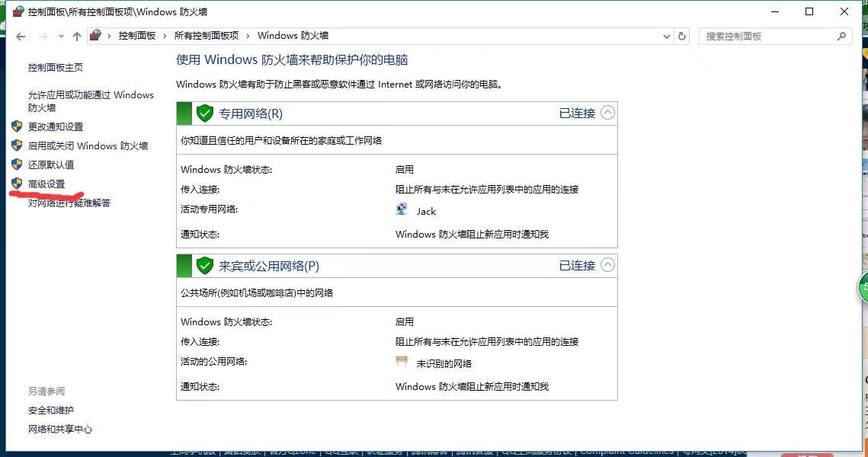Click the shield icon beside 启用或关闭 Windows 防火墙
The width and height of the screenshot is (868, 457).
click(18, 145)
